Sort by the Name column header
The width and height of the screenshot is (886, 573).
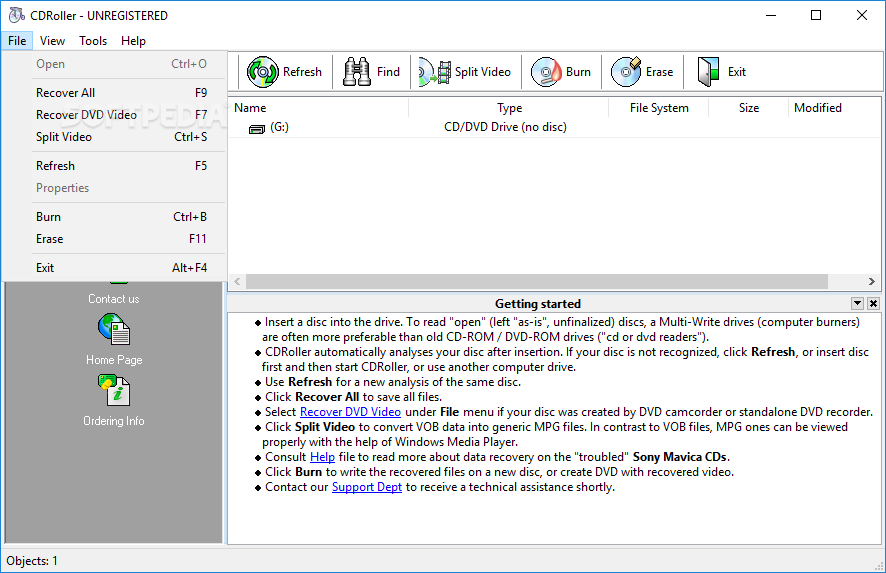point(319,107)
